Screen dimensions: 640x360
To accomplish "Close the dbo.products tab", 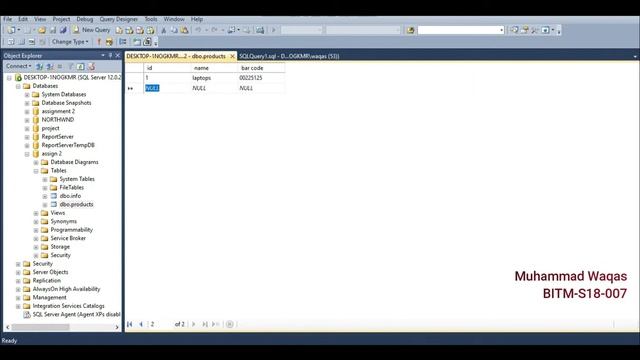I will click(x=232, y=56).
